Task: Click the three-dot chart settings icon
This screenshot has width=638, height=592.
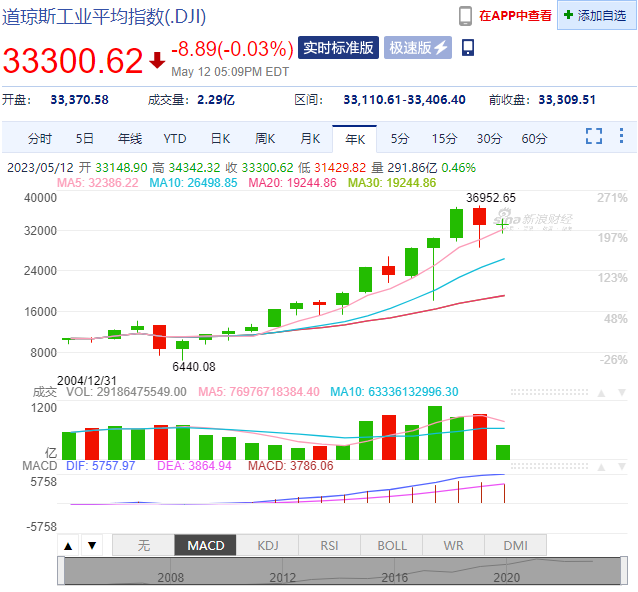Action: coord(622,137)
